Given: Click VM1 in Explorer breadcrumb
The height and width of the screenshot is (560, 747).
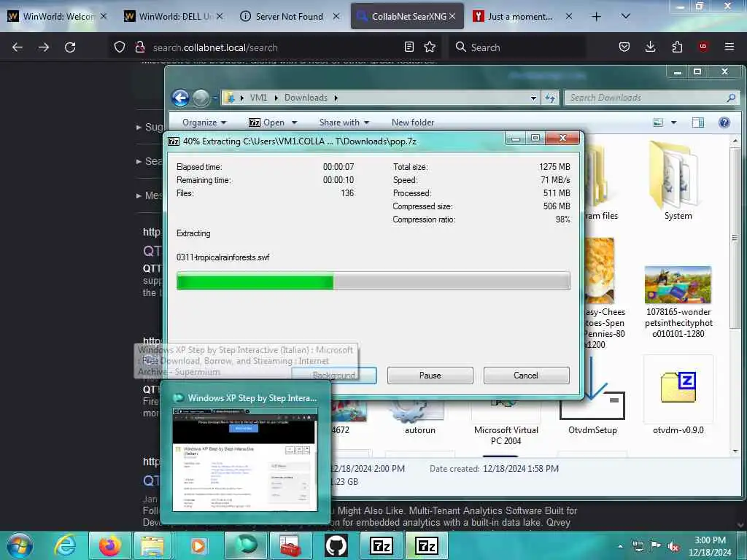Looking at the screenshot, I should tap(259, 98).
